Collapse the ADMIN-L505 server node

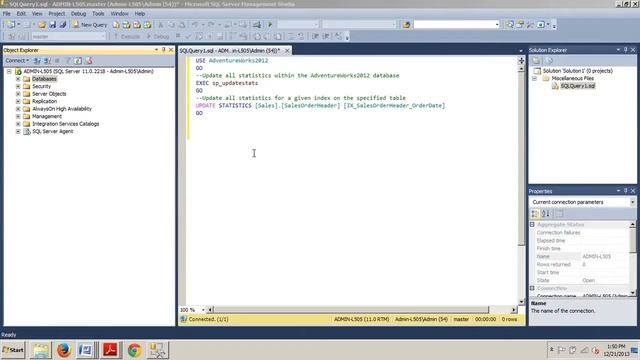9,71
